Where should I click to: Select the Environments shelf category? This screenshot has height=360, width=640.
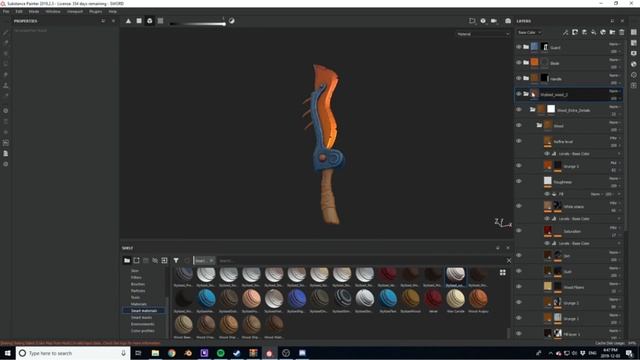(x=142, y=324)
